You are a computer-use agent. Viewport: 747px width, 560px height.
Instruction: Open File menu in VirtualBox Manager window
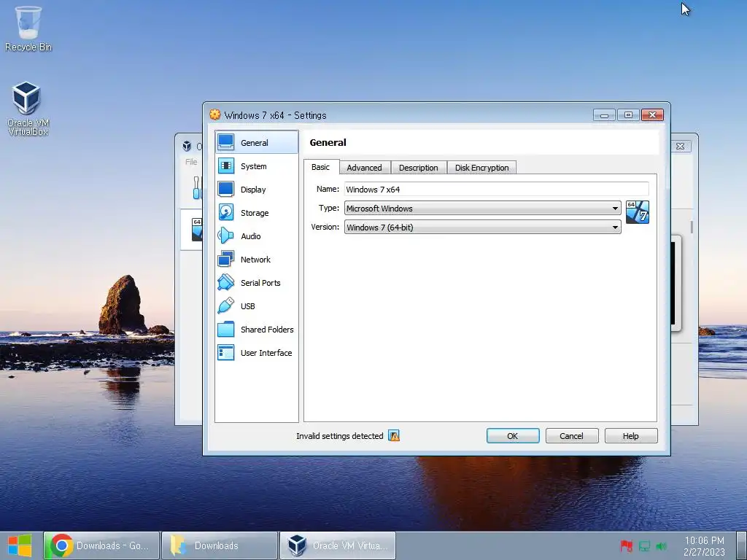pyautogui.click(x=191, y=162)
